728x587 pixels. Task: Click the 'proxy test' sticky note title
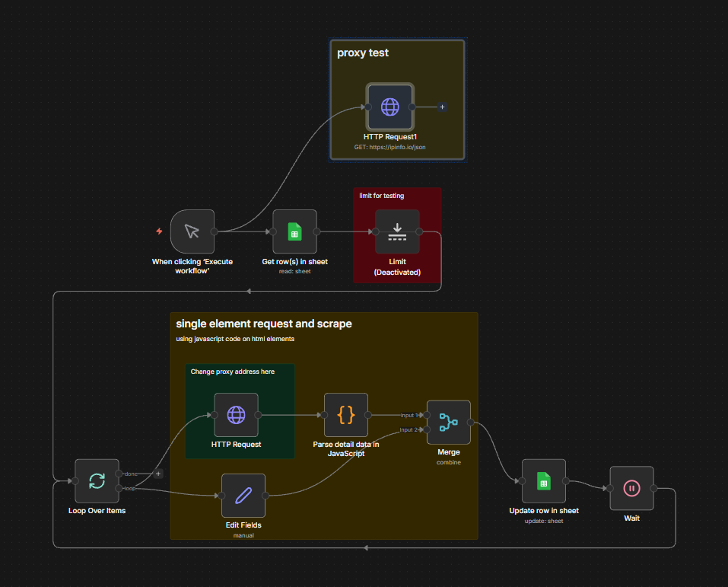pos(363,53)
